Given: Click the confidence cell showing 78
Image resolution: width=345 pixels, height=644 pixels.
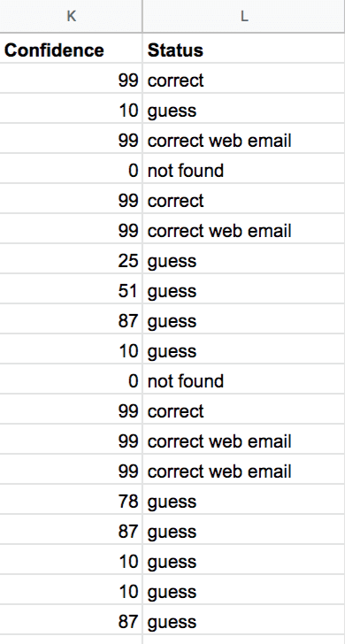Looking at the screenshot, I should (x=71, y=499).
